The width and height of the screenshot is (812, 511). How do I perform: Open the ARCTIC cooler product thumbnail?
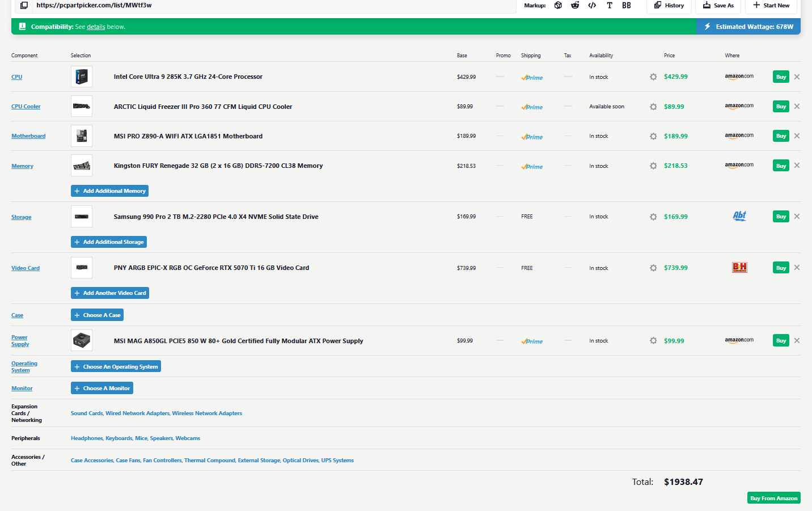82,106
